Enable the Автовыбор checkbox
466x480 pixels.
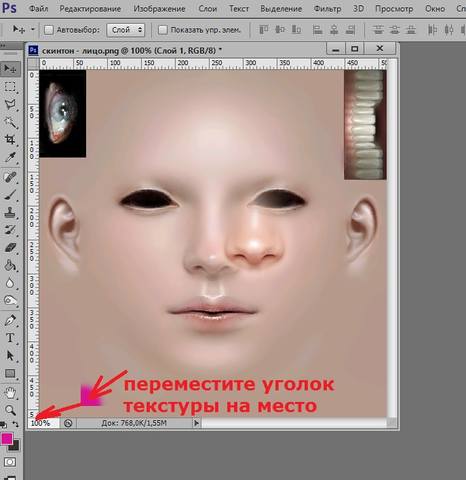tap(49, 30)
